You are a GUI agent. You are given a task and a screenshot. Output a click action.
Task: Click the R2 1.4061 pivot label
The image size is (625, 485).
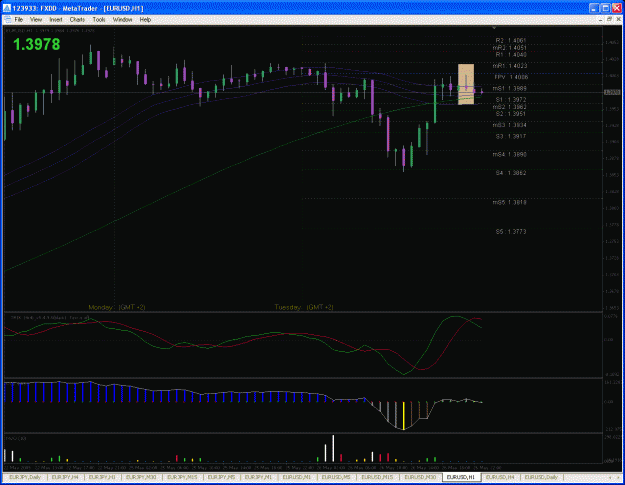click(511, 40)
